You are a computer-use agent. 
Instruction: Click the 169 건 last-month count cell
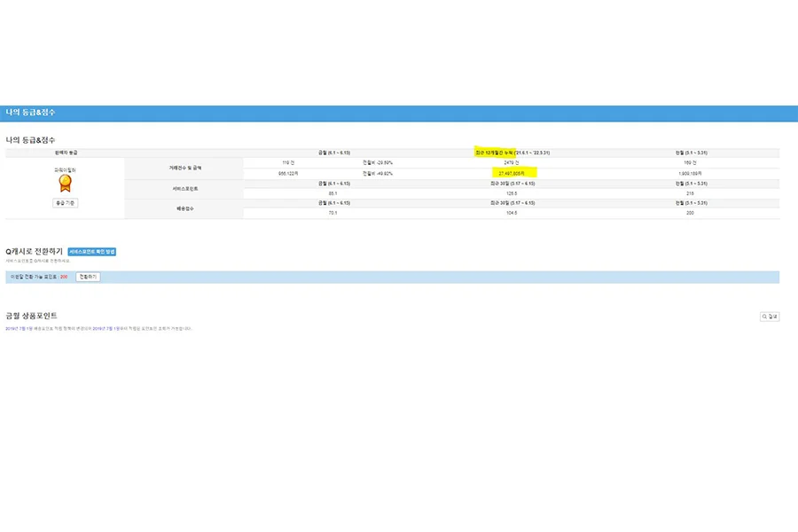pyautogui.click(x=690, y=163)
